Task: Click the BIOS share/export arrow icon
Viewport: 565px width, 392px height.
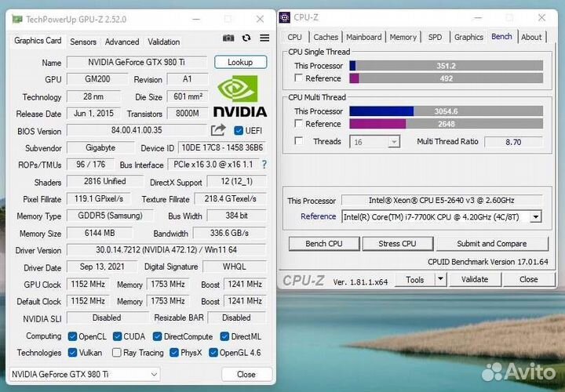Action: (x=218, y=130)
